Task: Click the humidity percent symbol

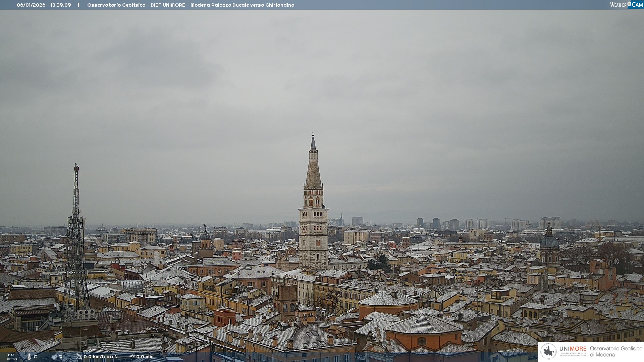Action: [61, 357]
